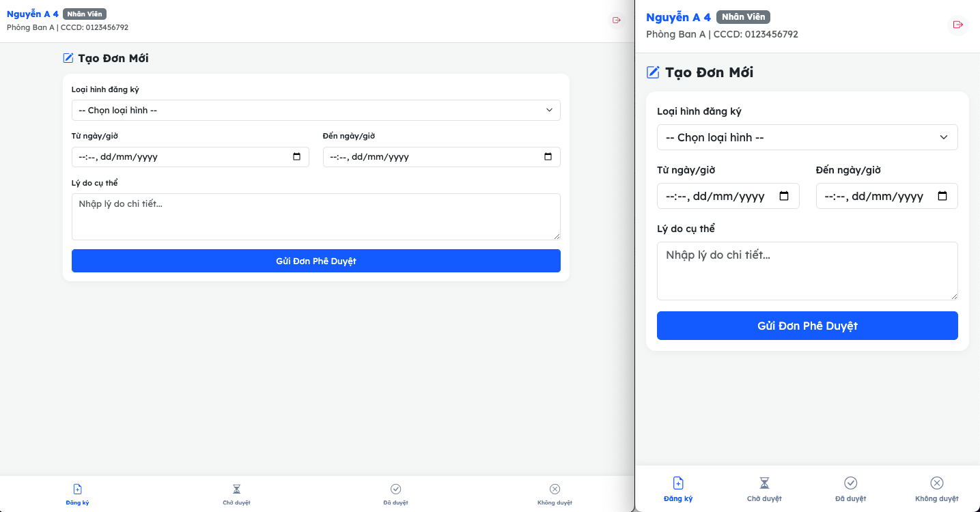The image size is (980, 512).
Task: Focus Lý do cụ thể textarea in left view
Action: (316, 216)
